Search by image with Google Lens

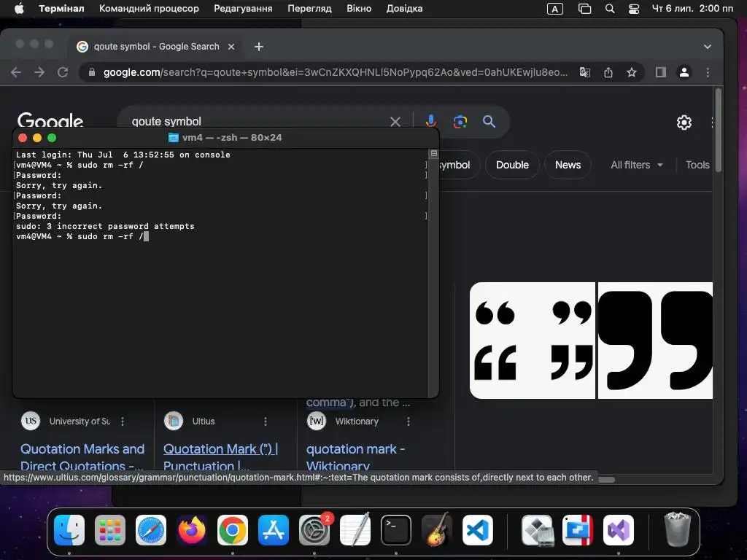(x=460, y=122)
